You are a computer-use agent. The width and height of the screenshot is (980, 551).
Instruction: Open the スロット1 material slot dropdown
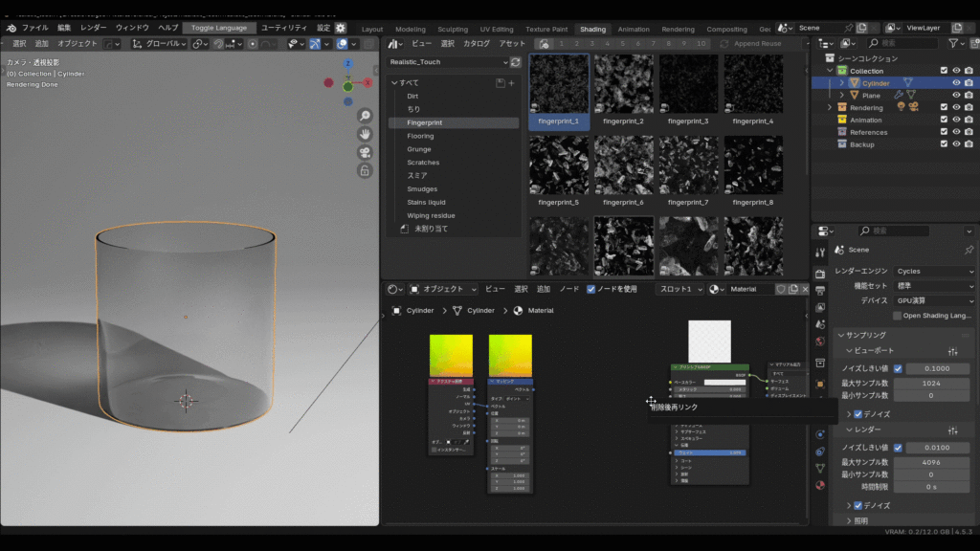(x=679, y=289)
